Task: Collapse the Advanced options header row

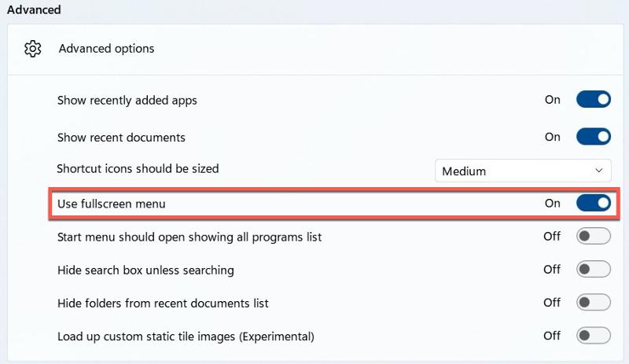Action: (x=315, y=50)
